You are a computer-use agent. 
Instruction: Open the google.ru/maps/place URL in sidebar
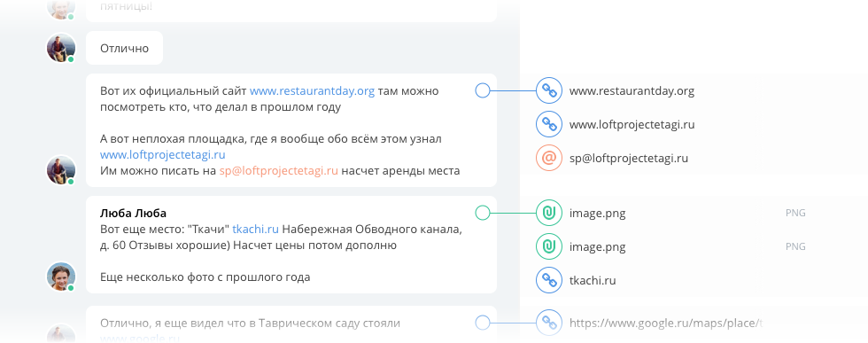click(666, 323)
